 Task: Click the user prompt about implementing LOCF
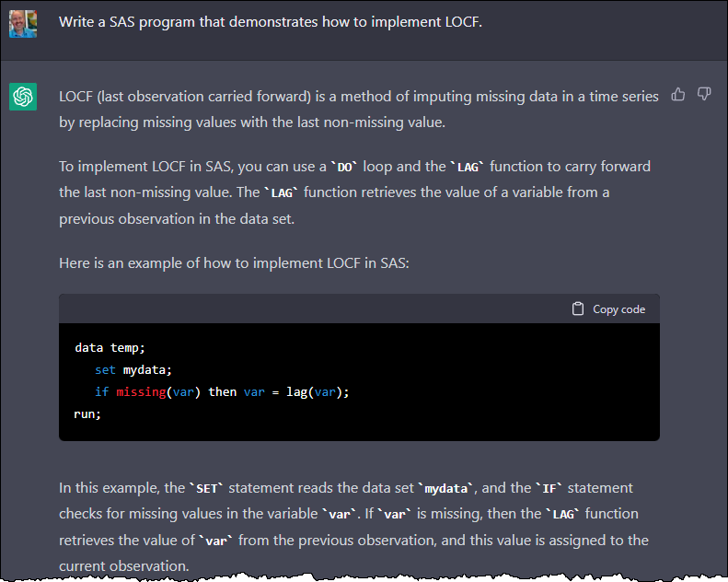click(x=270, y=22)
